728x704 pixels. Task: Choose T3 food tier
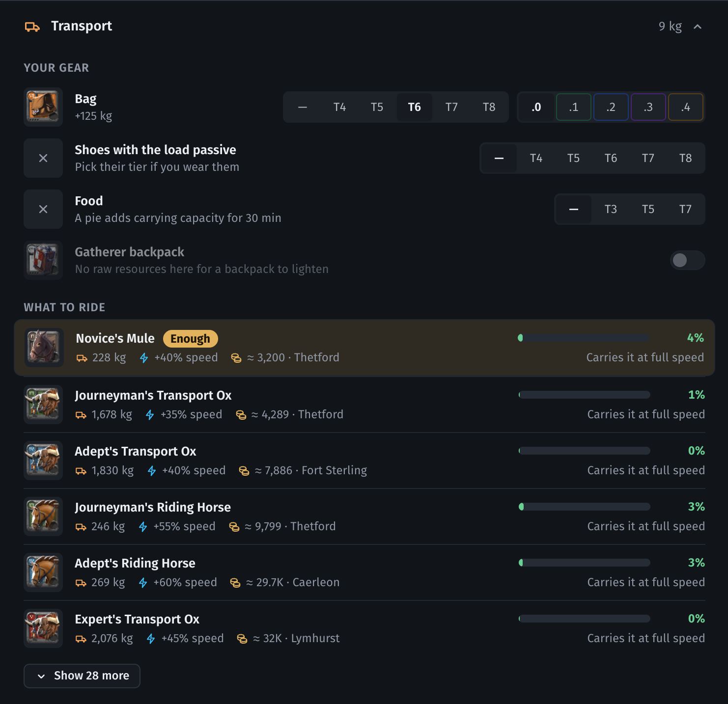click(x=611, y=209)
